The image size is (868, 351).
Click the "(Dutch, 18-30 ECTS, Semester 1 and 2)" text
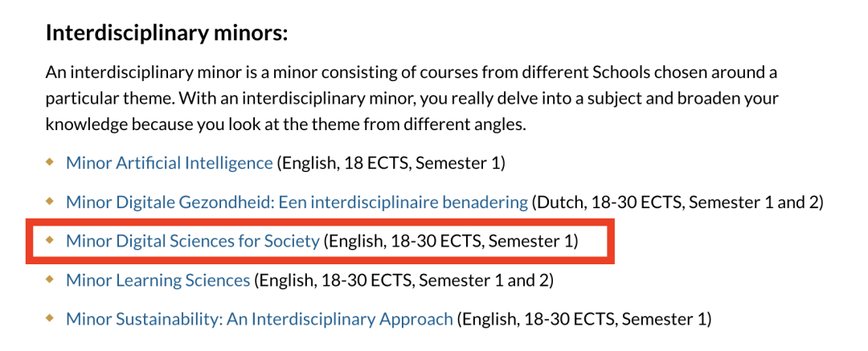678,202
